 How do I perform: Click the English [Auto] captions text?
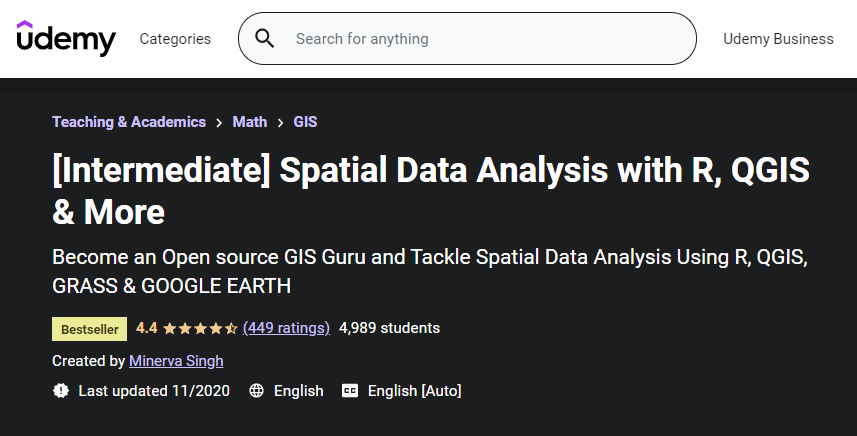414,391
